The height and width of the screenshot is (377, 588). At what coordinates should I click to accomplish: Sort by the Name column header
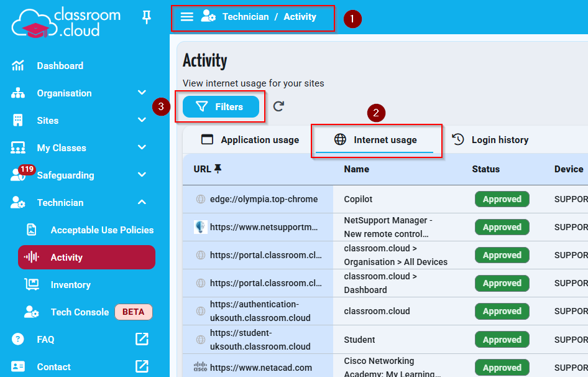coord(356,169)
